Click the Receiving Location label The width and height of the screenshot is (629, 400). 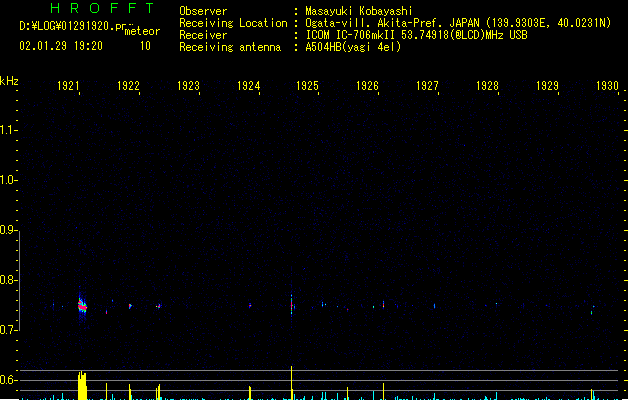(x=233, y=23)
